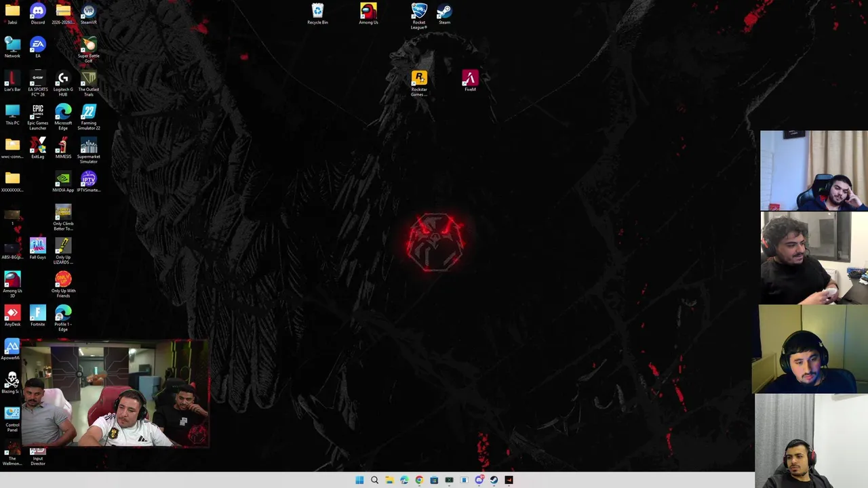Launch Rockstar Games Launcher shortcut
This screenshot has height=488, width=868.
(x=419, y=83)
